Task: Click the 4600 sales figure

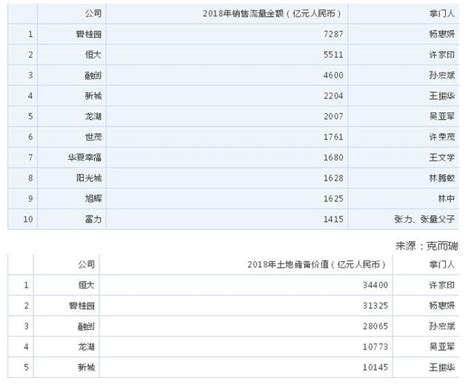Action: [333, 75]
